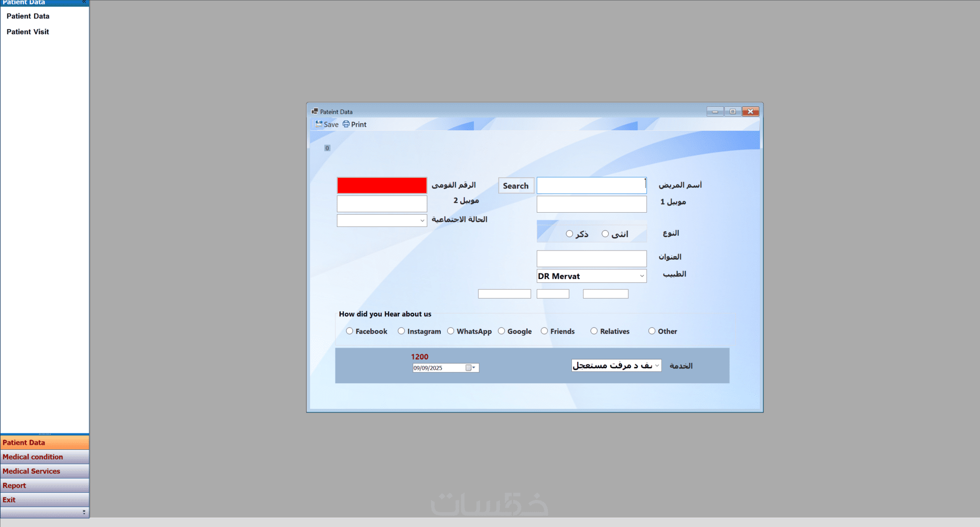Open the calendar picker beside the date 09/09/2025
The image size is (980, 527).
tap(470, 368)
